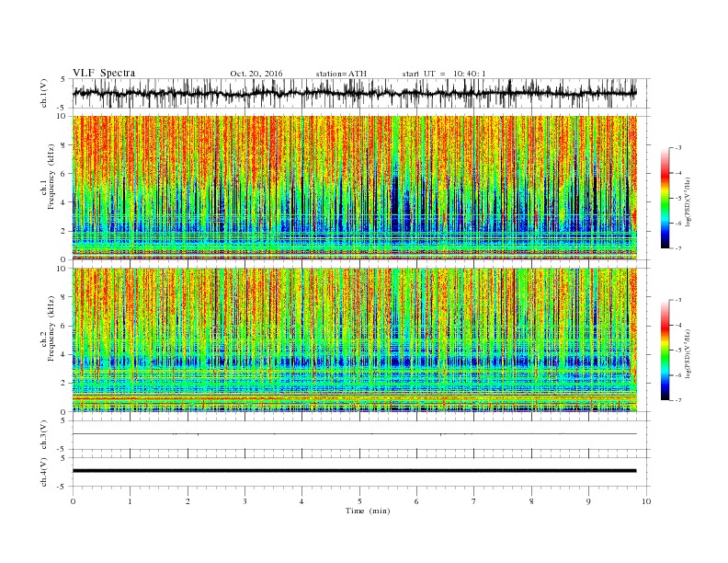
Task: Click the ch.2 spectrogram color bar
Action: point(665,350)
